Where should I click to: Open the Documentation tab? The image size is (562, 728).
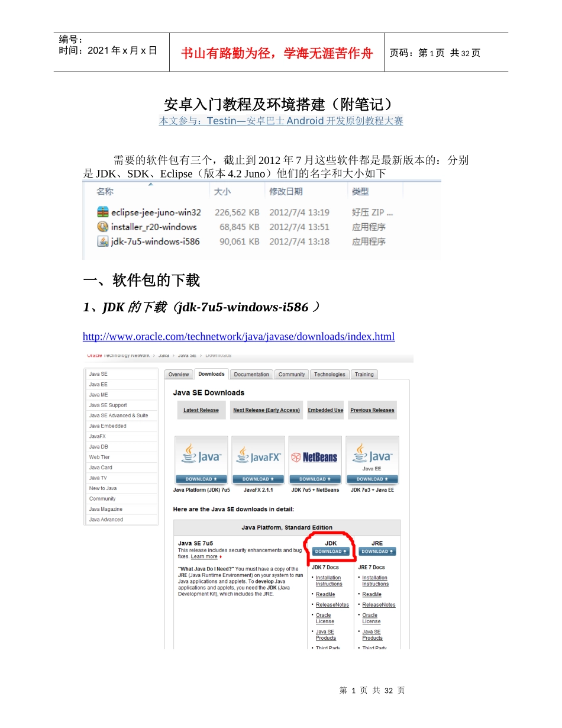pos(251,374)
